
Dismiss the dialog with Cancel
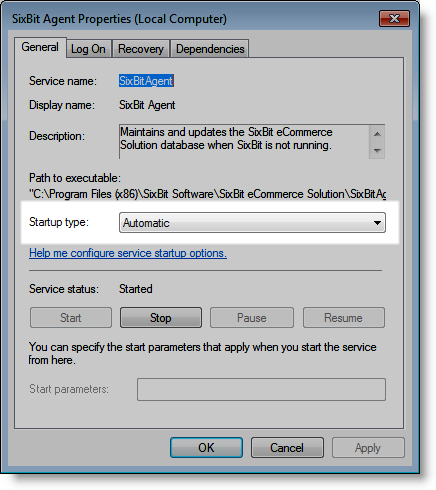pyautogui.click(x=287, y=448)
